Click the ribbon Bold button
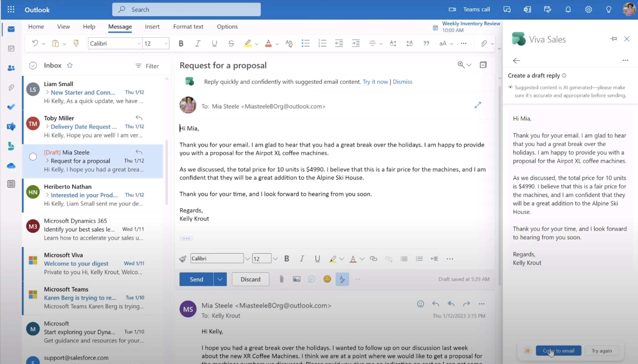This screenshot has width=638, height=364. tap(181, 43)
